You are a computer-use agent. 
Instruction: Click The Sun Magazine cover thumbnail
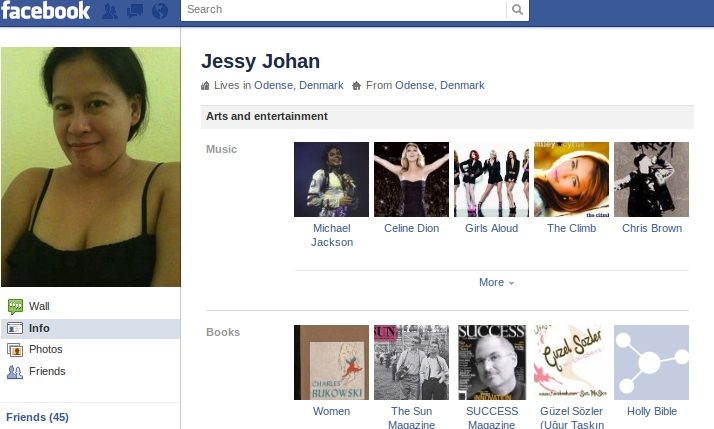point(411,363)
